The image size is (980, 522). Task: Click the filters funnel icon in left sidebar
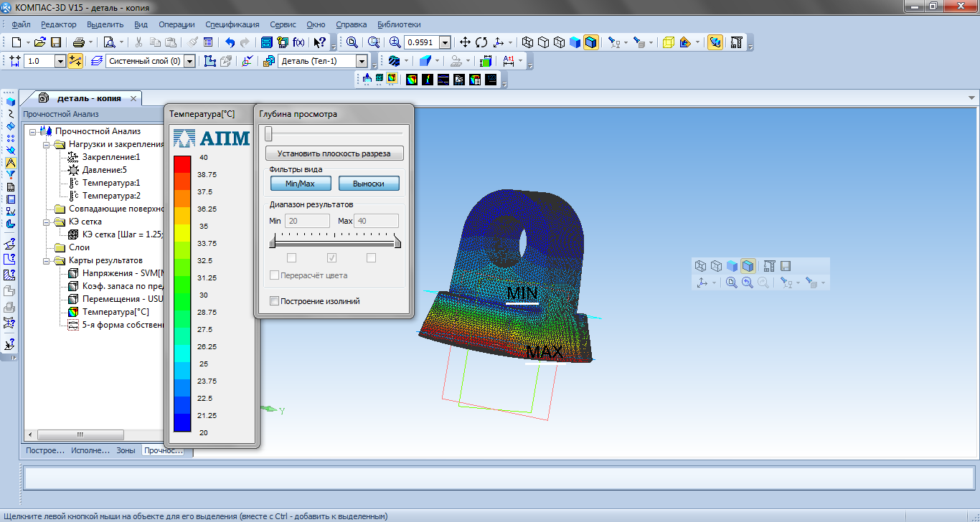(10, 174)
